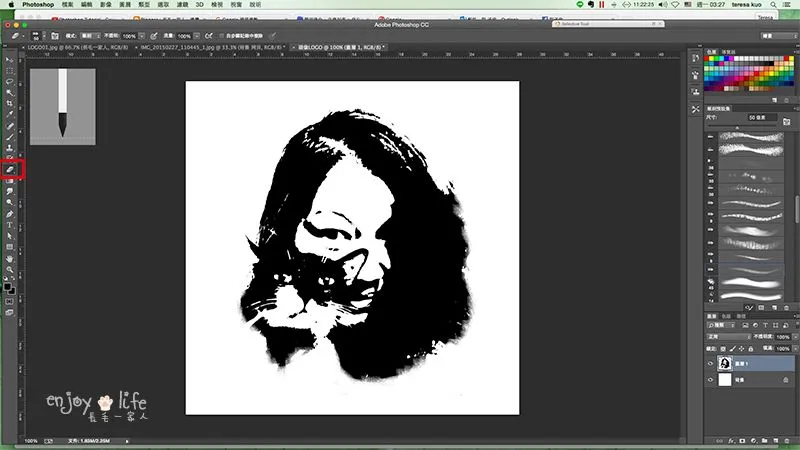Lock all padlock icon
The image size is (800, 450).
(751, 349)
